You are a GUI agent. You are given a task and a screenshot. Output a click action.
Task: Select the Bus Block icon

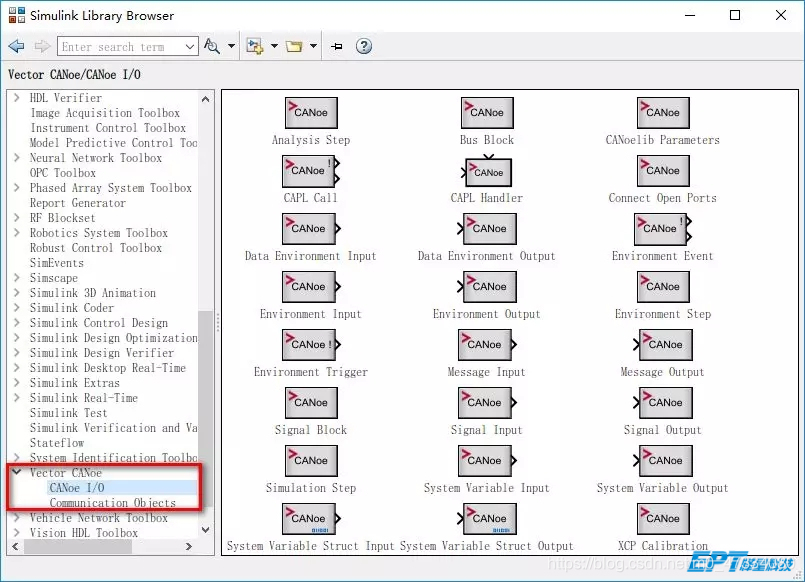coord(487,113)
